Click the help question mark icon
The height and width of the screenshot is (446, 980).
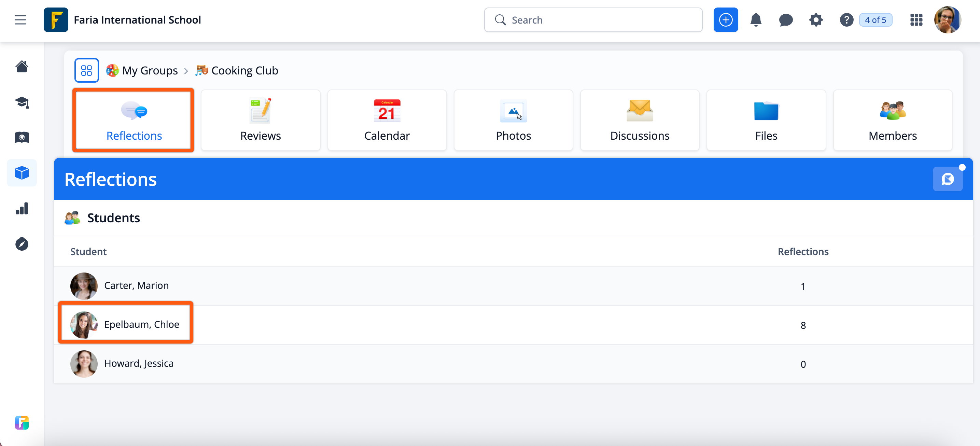(846, 20)
